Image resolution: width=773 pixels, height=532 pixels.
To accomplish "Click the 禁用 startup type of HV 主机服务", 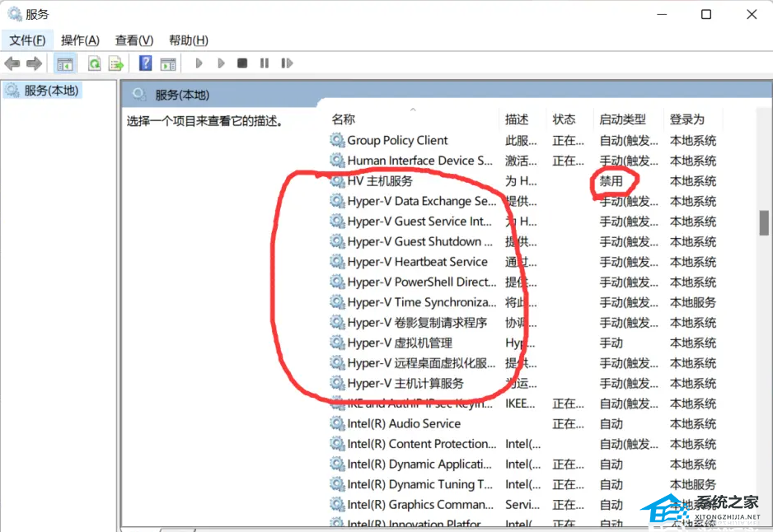I will click(x=611, y=181).
